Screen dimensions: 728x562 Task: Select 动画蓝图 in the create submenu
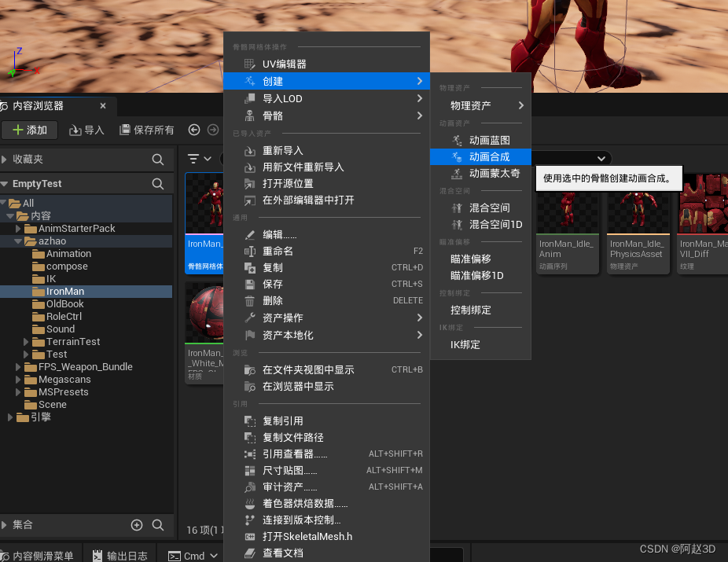click(480, 140)
